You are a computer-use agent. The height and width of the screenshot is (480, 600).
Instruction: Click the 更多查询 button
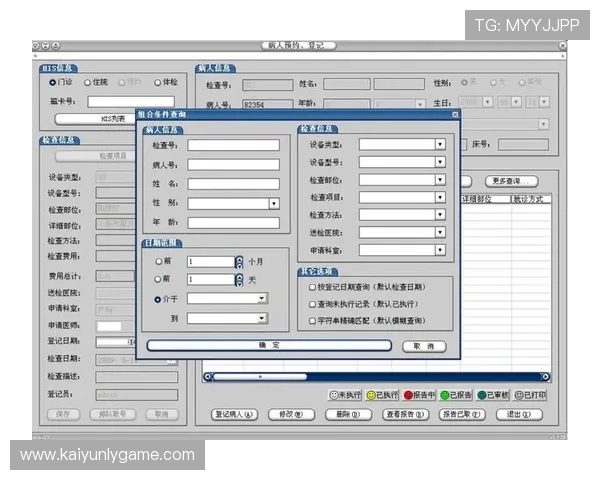click(511, 181)
